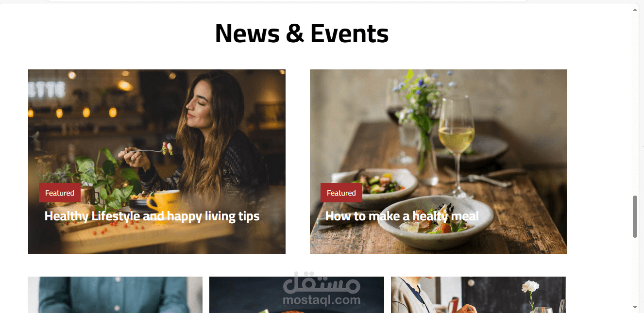Open the 'How to make a healty meal' article
The width and height of the screenshot is (644, 313).
(x=402, y=216)
